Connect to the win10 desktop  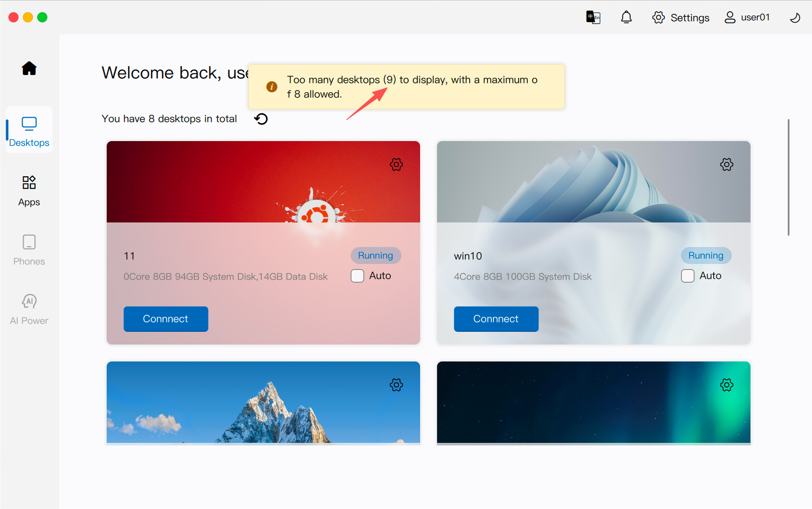click(496, 319)
